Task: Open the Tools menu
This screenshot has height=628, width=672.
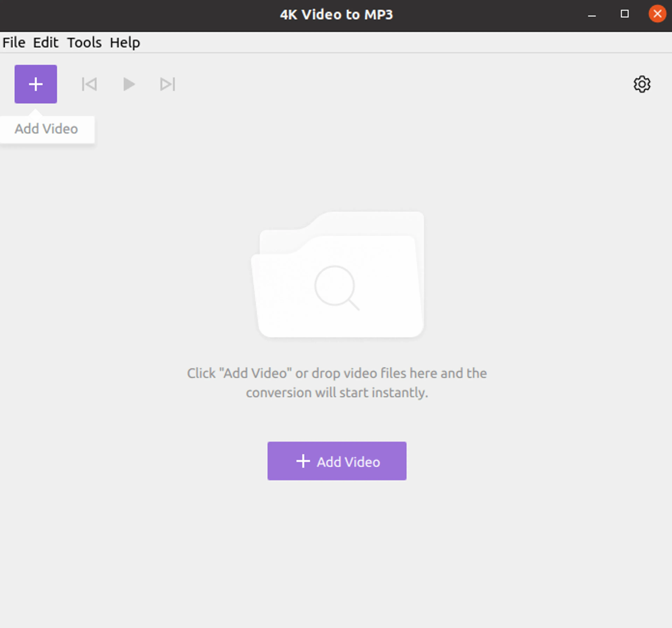Action: (84, 43)
